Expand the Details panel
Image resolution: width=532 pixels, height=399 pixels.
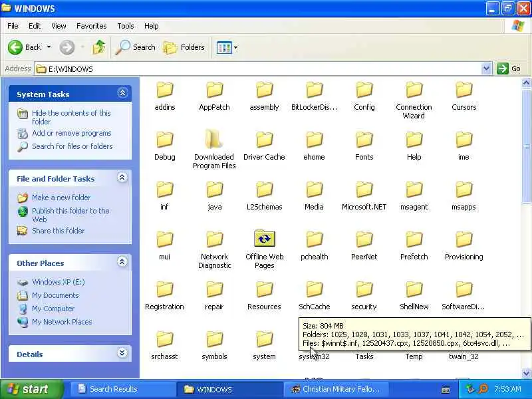point(122,353)
